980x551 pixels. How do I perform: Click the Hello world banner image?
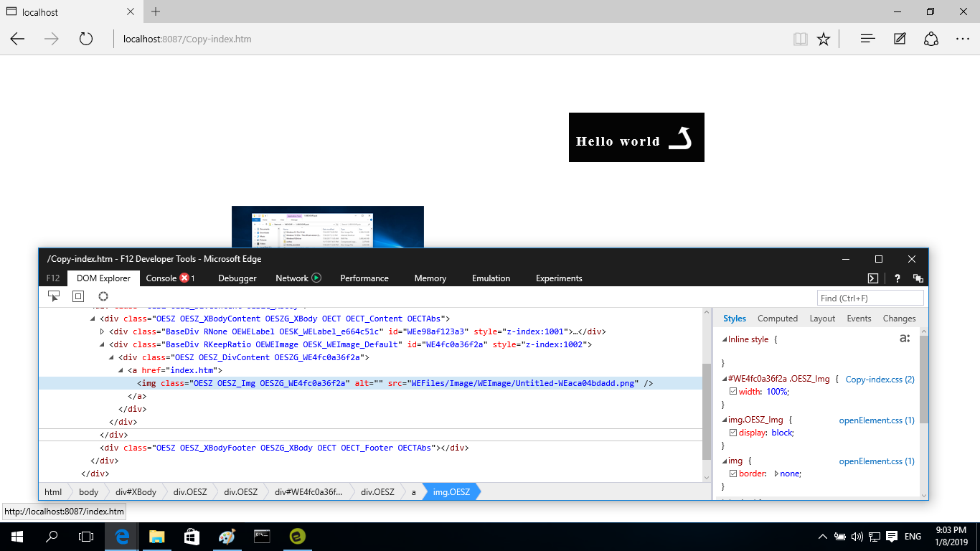click(x=636, y=138)
